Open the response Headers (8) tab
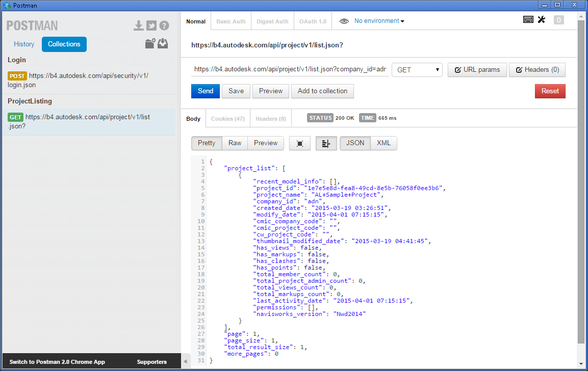The width and height of the screenshot is (588, 371). 271,119
